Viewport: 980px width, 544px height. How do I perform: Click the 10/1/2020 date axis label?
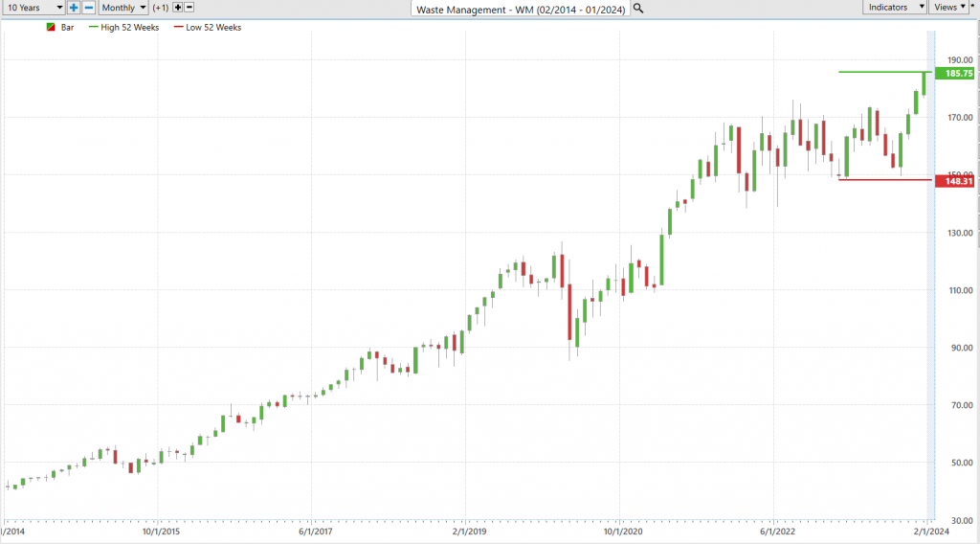click(623, 532)
